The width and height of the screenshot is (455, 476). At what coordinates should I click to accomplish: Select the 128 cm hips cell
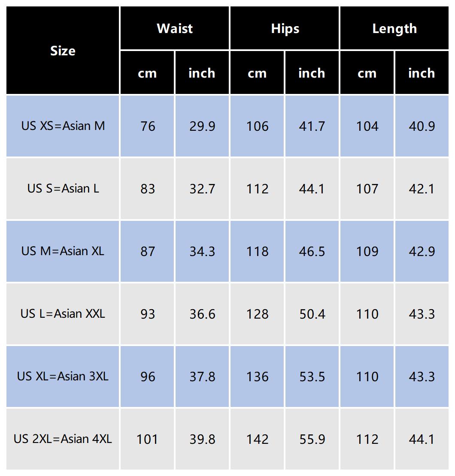coord(257,314)
